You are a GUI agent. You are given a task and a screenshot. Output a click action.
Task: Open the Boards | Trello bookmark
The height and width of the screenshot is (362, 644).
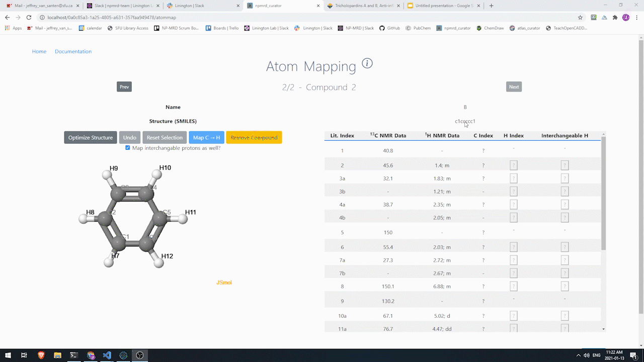click(x=222, y=28)
